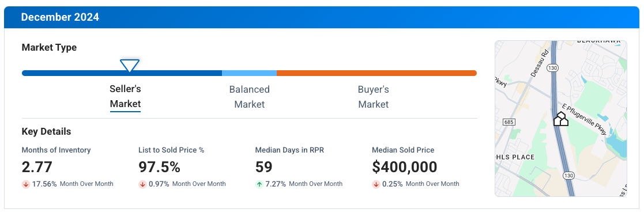Screen dimensions: 644x213
Task: Select the Seller's Market label
Action: click(x=125, y=97)
